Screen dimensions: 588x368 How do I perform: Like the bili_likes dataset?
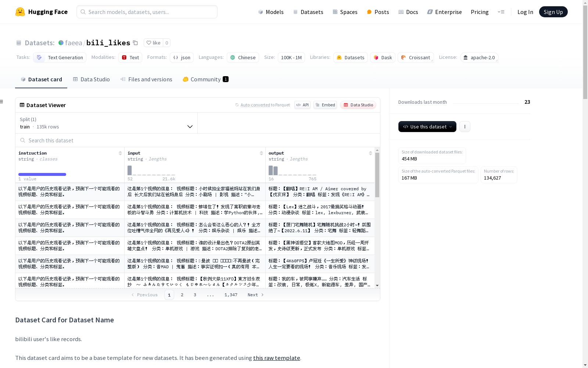[153, 43]
